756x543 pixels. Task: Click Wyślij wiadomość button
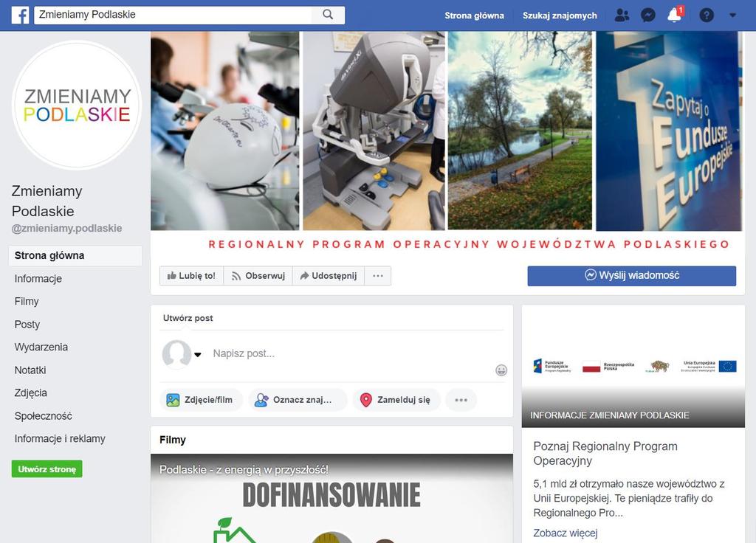632,276
